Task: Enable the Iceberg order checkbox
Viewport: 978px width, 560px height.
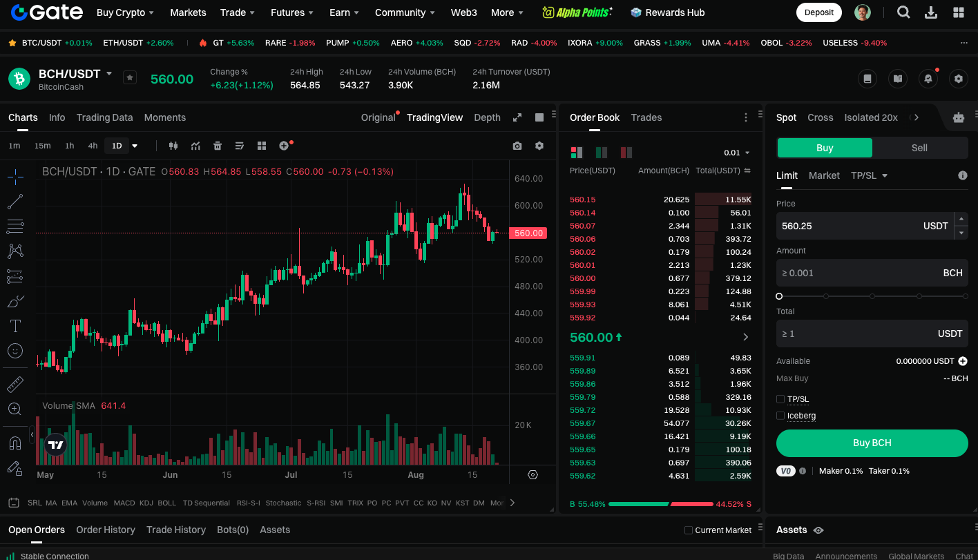Action: pyautogui.click(x=780, y=416)
